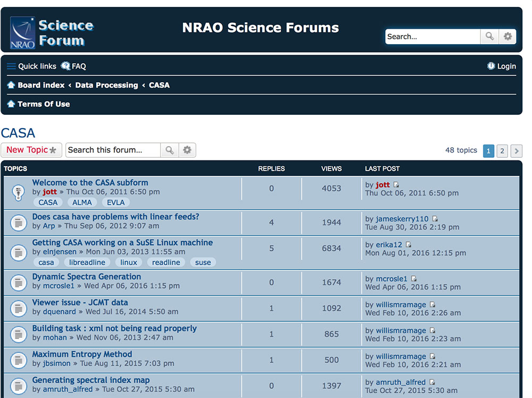Open advanced search via header gear icon
The height and width of the screenshot is (398, 532).
click(508, 37)
